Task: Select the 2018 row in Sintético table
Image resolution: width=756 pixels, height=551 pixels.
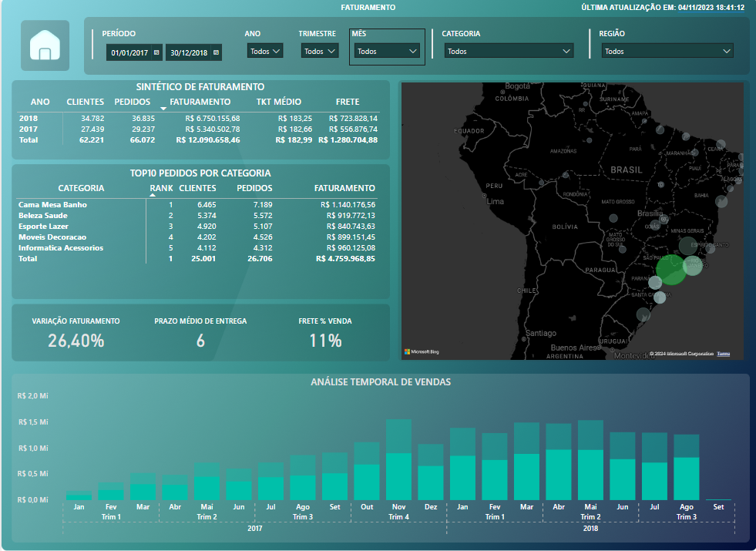Action: (x=198, y=118)
